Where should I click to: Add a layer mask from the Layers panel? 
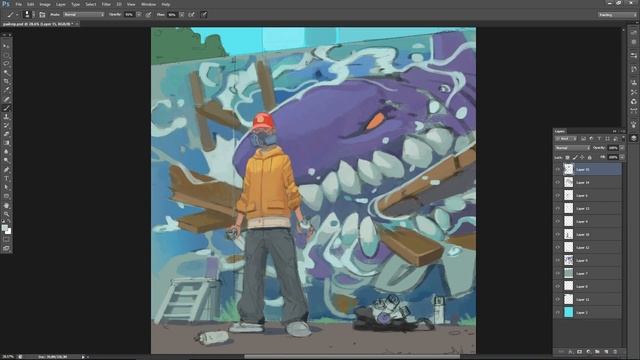[579, 351]
